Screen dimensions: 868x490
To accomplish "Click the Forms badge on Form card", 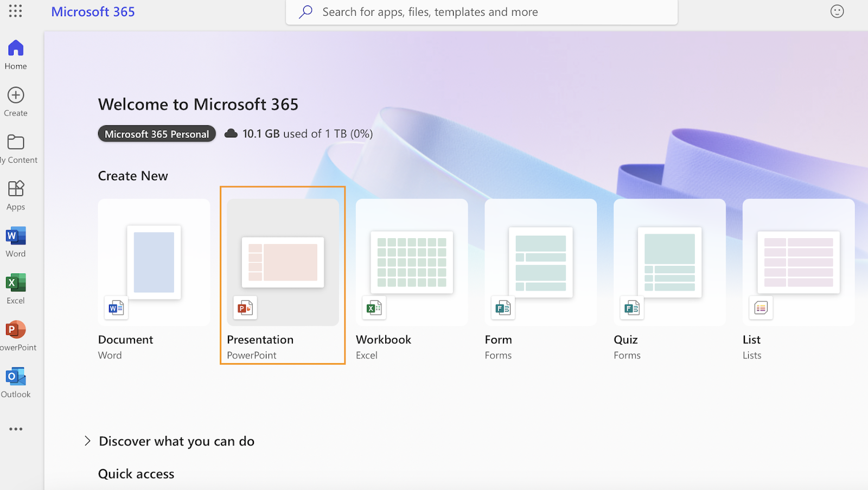I will tap(503, 308).
